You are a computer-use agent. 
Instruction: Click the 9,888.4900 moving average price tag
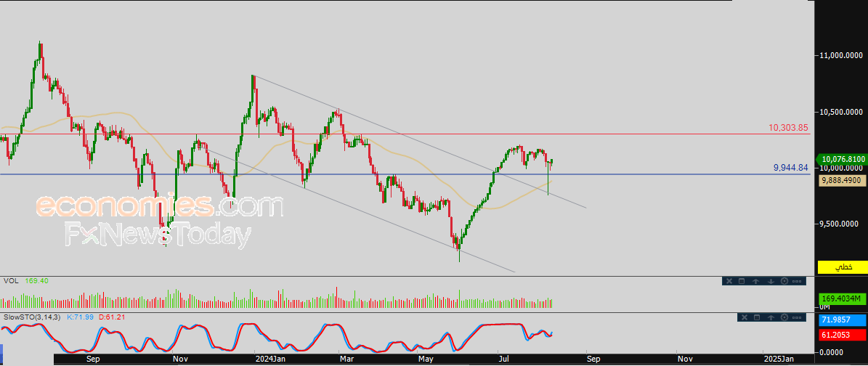click(x=843, y=180)
